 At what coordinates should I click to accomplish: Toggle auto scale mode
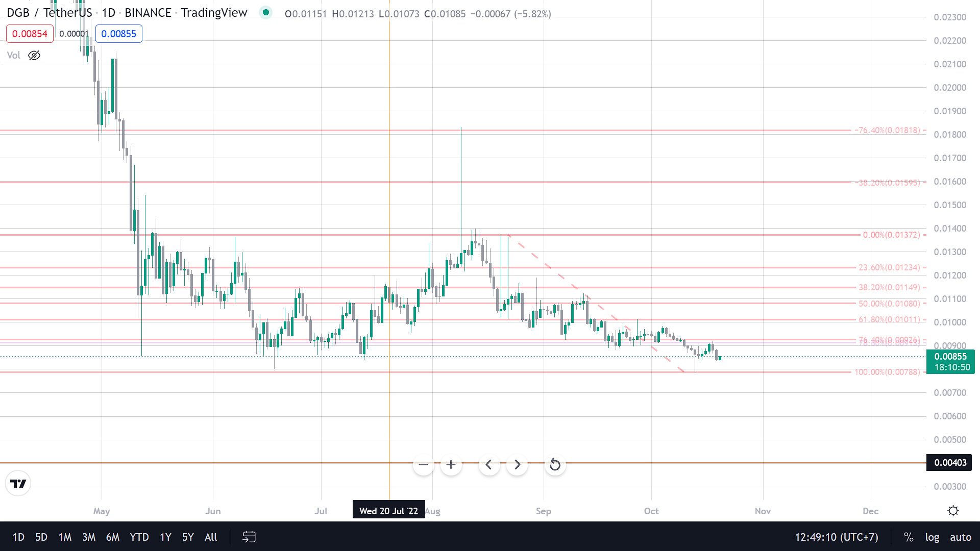point(961,537)
